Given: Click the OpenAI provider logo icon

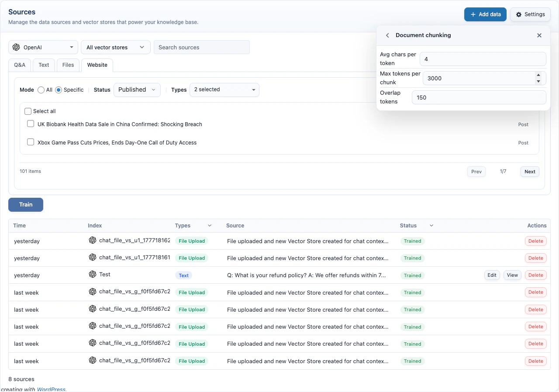Looking at the screenshot, I should 17,47.
